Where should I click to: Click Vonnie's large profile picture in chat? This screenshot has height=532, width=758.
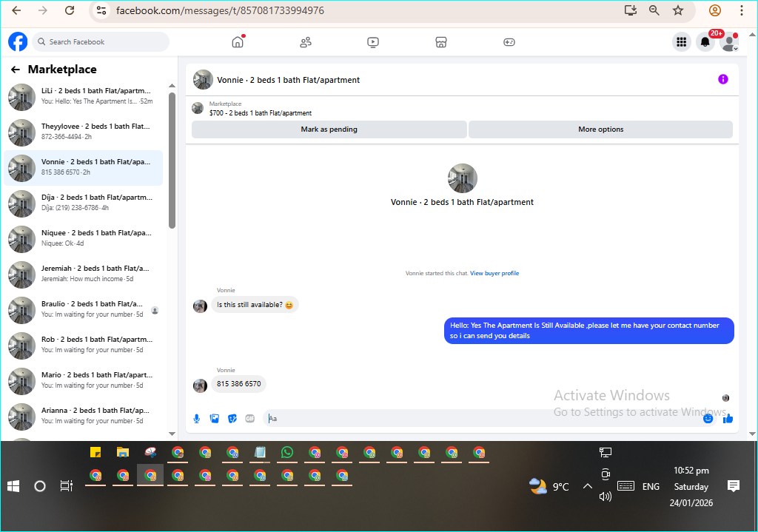(462, 178)
